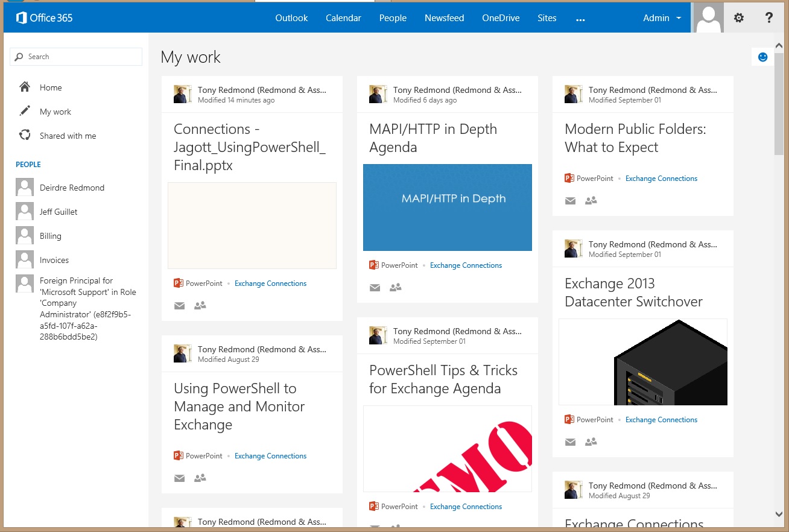Click the Shared with me icon
The height and width of the screenshot is (532, 789).
pyautogui.click(x=25, y=136)
